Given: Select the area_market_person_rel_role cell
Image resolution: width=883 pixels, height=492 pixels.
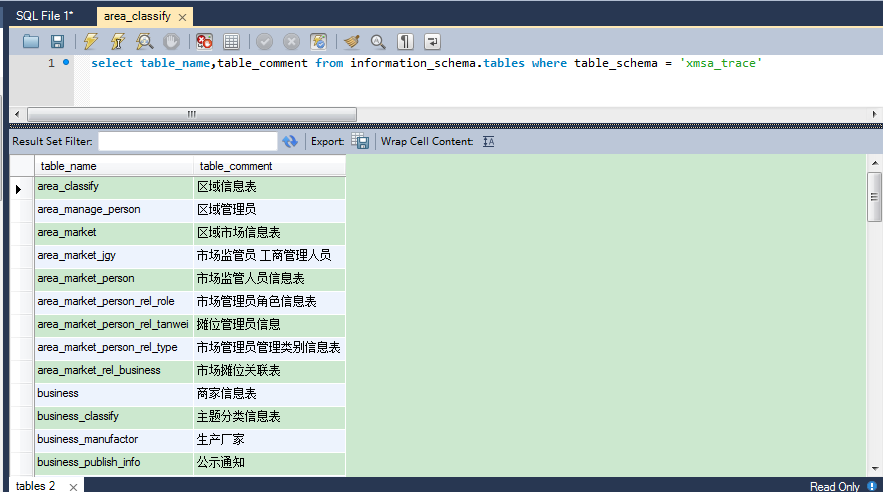Looking at the screenshot, I should click(114, 302).
